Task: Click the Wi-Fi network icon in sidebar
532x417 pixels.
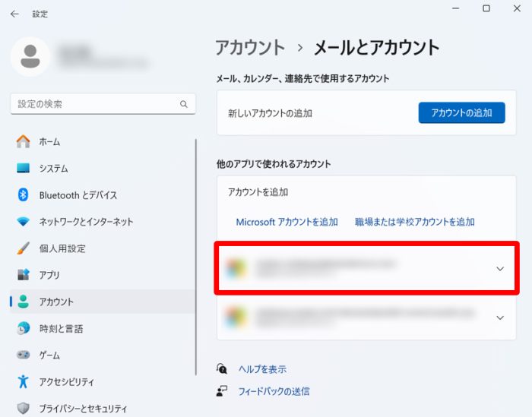Action: (24, 222)
